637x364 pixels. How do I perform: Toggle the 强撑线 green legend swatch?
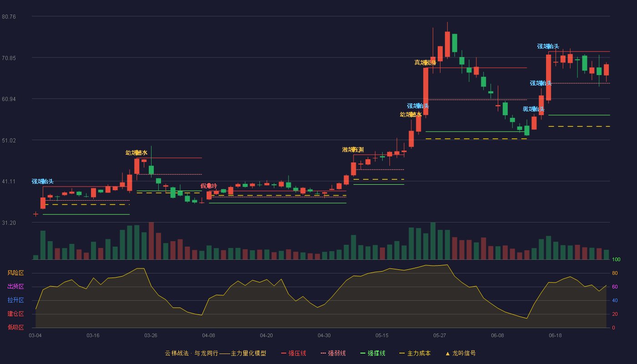tap(363, 353)
